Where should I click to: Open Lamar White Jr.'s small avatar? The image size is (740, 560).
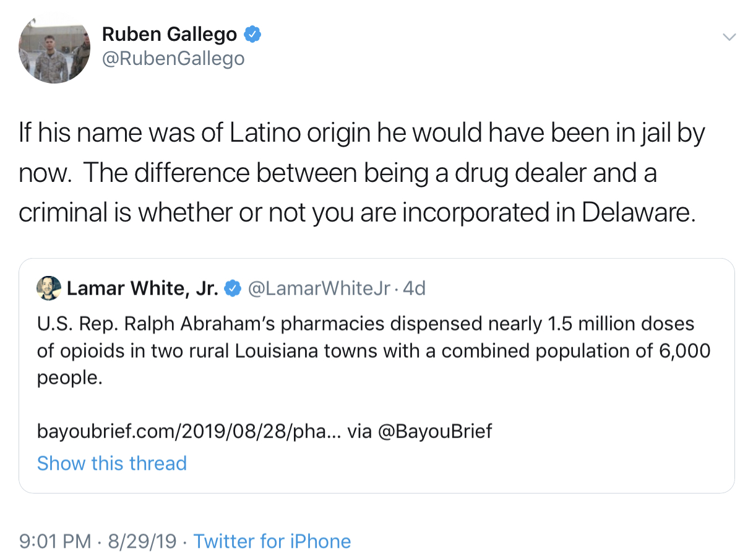49,288
